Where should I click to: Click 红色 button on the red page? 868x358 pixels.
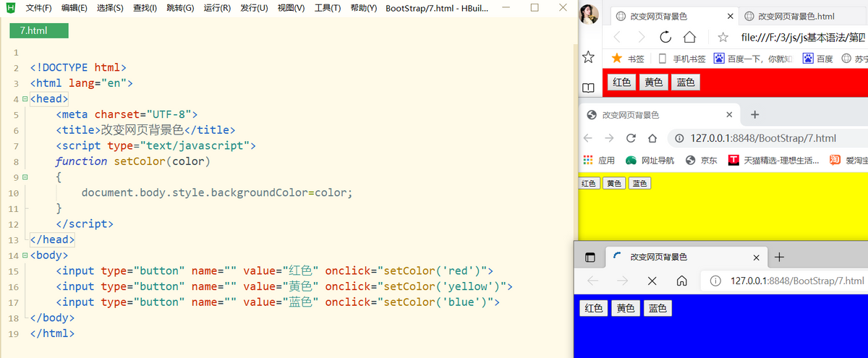pos(621,82)
